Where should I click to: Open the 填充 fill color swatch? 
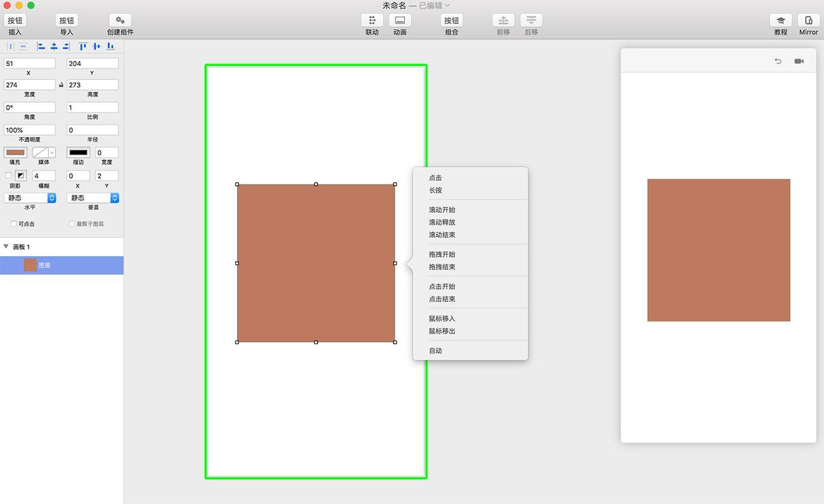(x=15, y=152)
